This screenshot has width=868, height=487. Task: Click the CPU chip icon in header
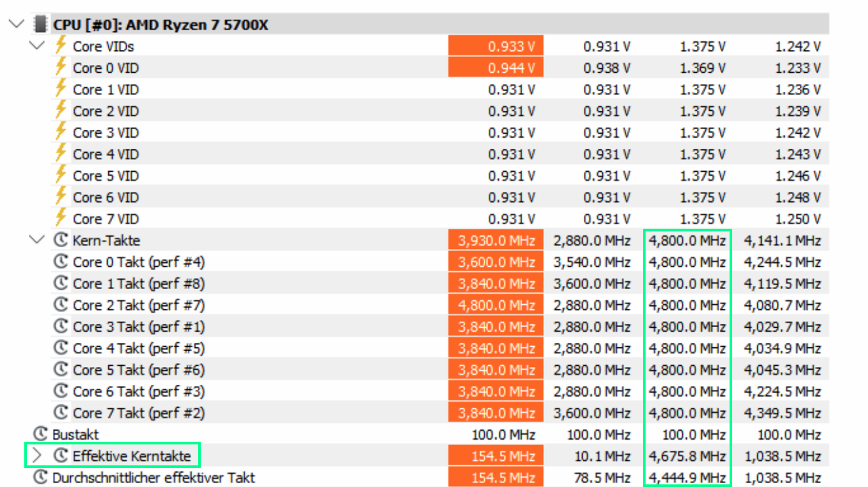(41, 25)
